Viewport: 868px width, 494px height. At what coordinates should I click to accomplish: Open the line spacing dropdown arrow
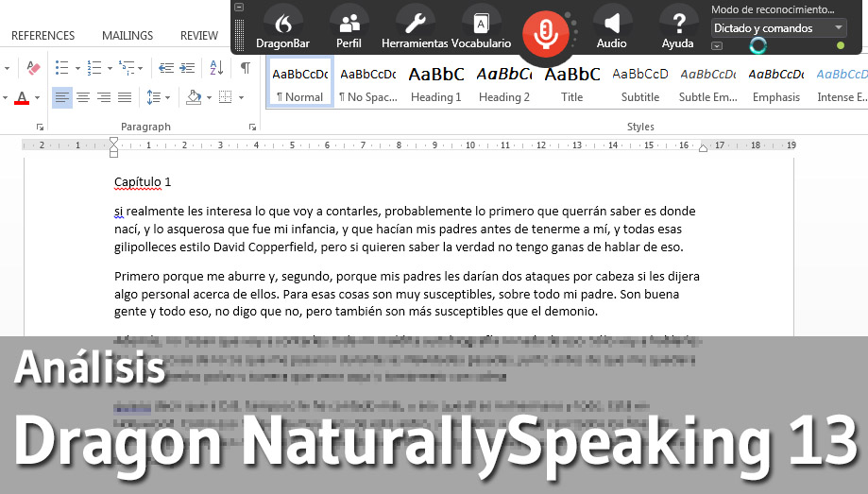[168, 98]
